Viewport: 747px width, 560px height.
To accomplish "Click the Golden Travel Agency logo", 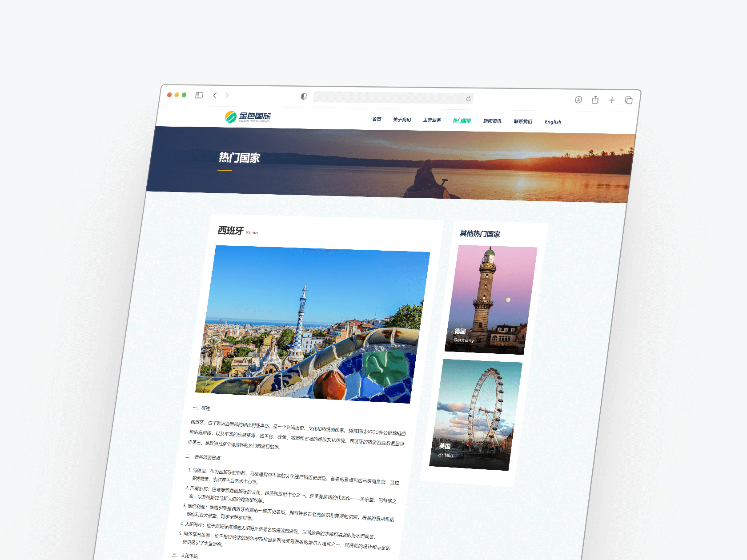I will (x=248, y=117).
